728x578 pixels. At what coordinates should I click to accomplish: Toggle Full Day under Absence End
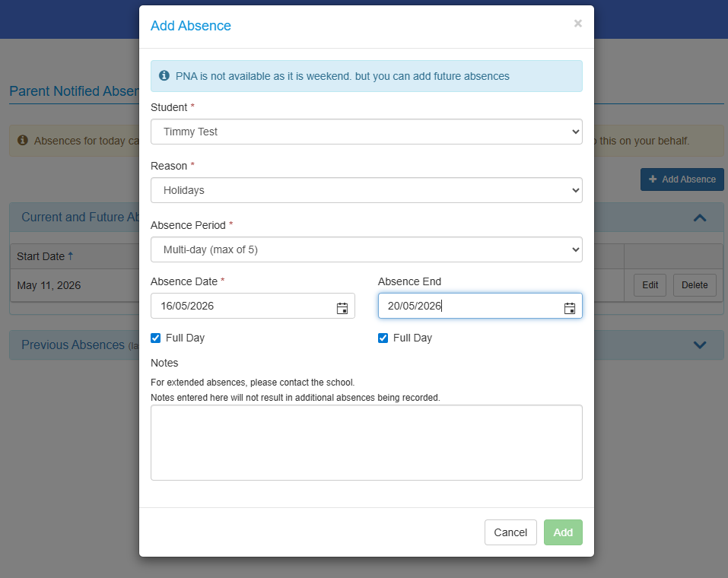coord(383,338)
